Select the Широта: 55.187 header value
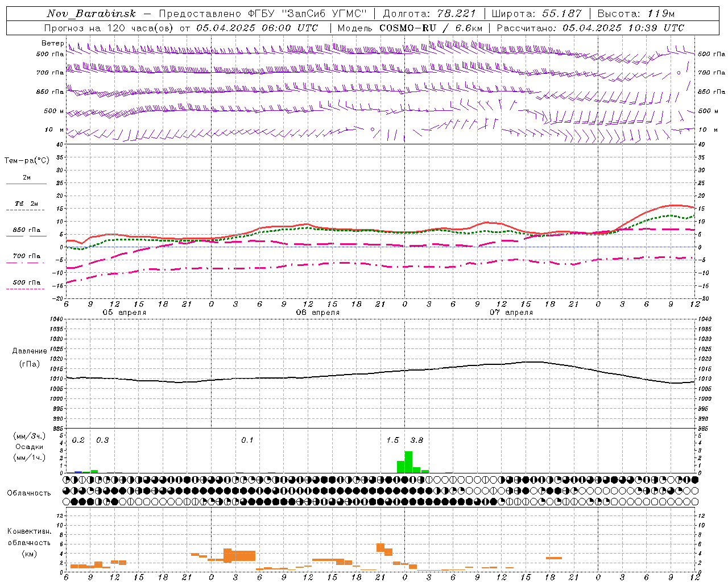This screenshot has width=728, height=582. (x=536, y=14)
